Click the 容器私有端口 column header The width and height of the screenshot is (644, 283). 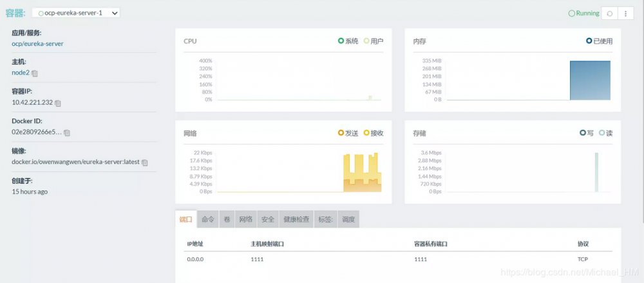tap(431, 244)
